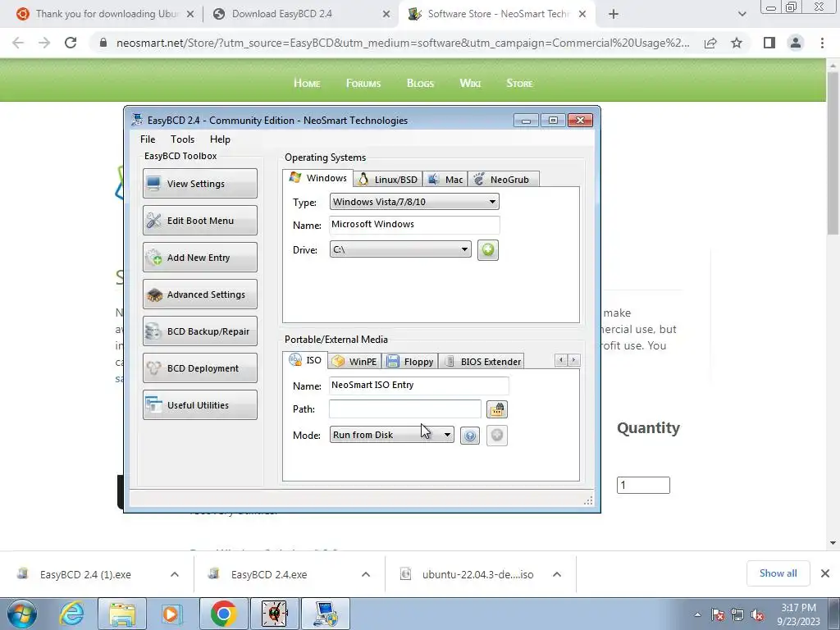Open Windows Explorer folder in taskbar
Viewport: 840px width, 630px height.
pos(122,614)
